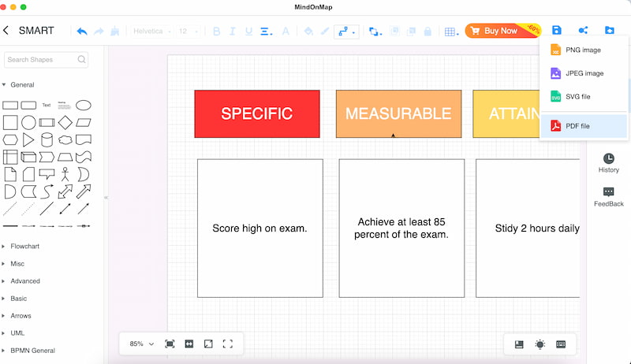Open the line color pen tool
The height and width of the screenshot is (364, 631).
click(x=325, y=31)
